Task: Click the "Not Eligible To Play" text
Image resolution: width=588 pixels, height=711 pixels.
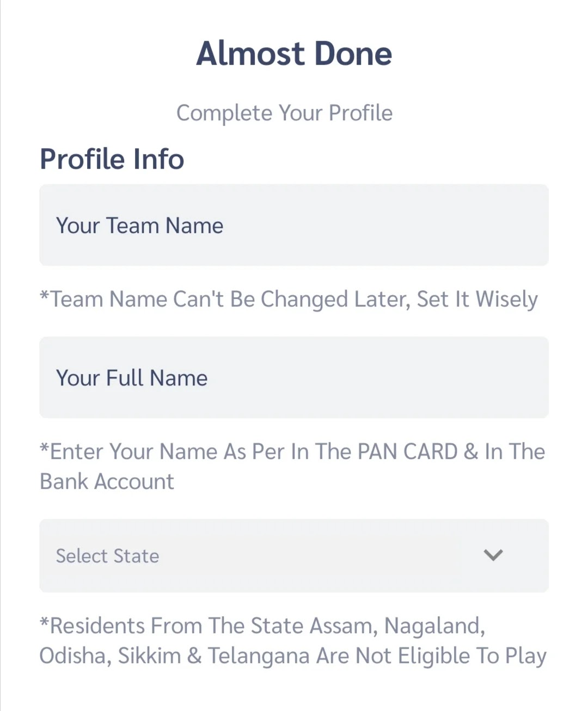Action: tap(451, 656)
